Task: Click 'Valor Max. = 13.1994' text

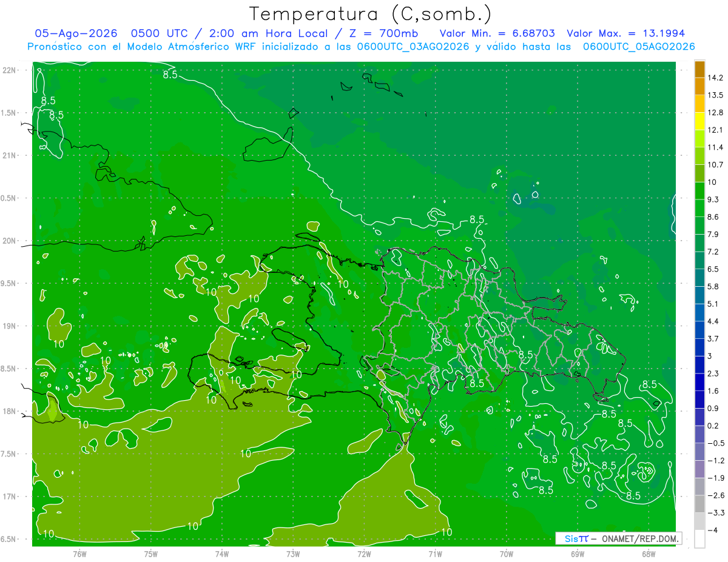Action: pyautogui.click(x=626, y=34)
